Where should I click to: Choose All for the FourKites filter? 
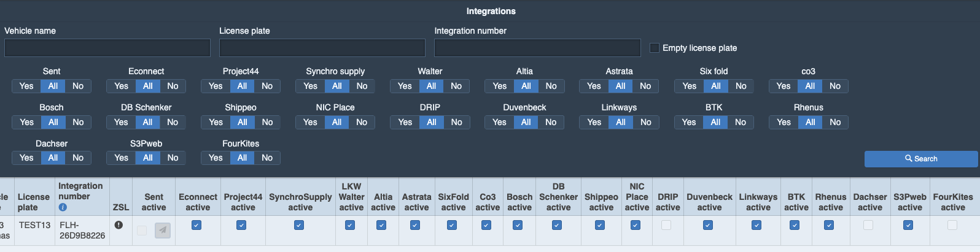point(243,158)
